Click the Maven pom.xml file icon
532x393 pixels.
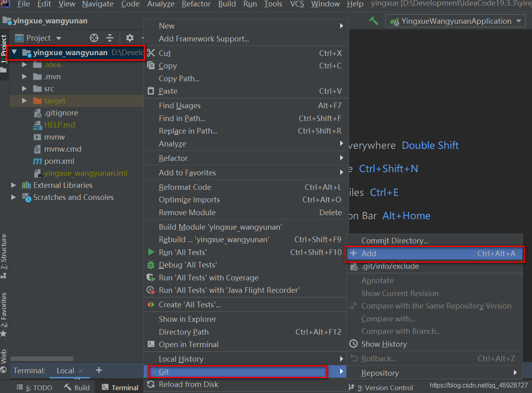point(37,161)
